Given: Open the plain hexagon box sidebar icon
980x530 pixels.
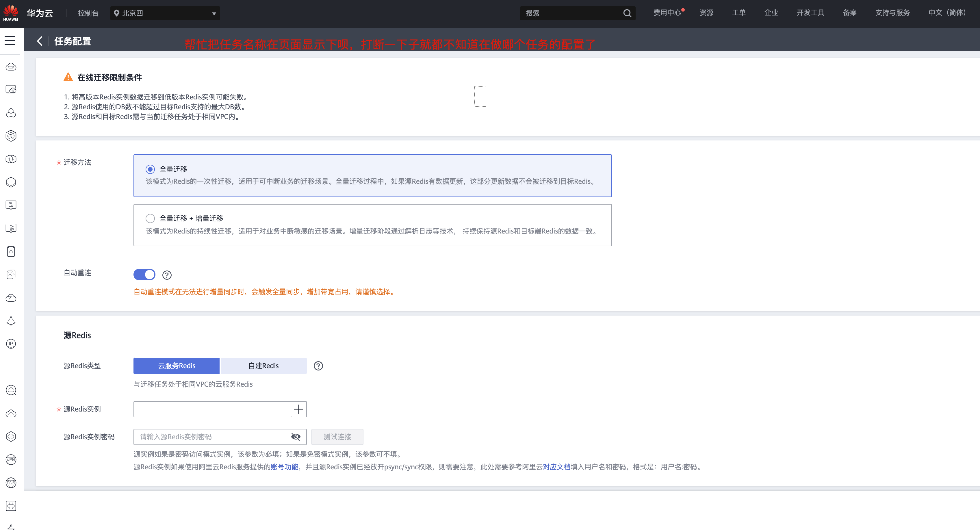Looking at the screenshot, I should pyautogui.click(x=11, y=182).
